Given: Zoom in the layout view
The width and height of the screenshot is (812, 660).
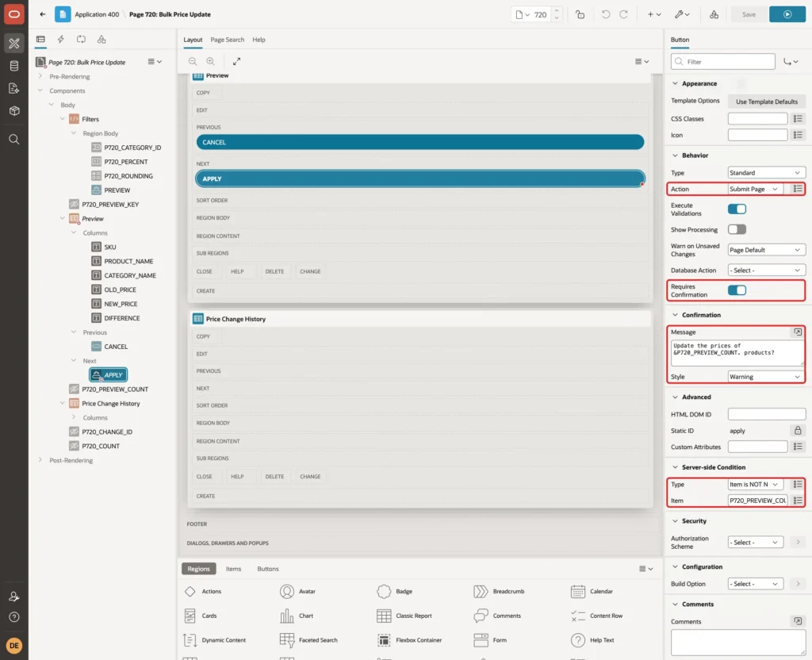Looking at the screenshot, I should point(210,61).
